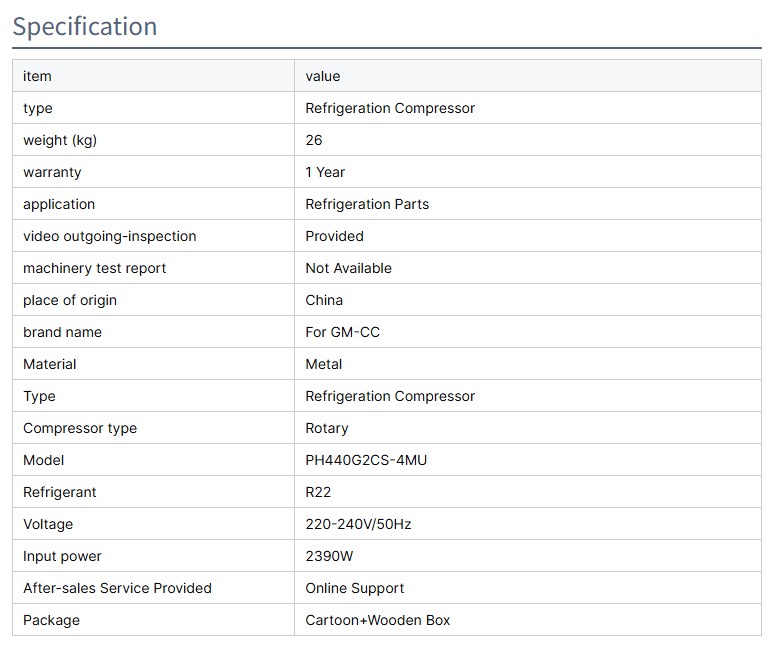Click the 'weight (kg)' row label
Viewport: 780px width, 648px height.
click(x=60, y=140)
